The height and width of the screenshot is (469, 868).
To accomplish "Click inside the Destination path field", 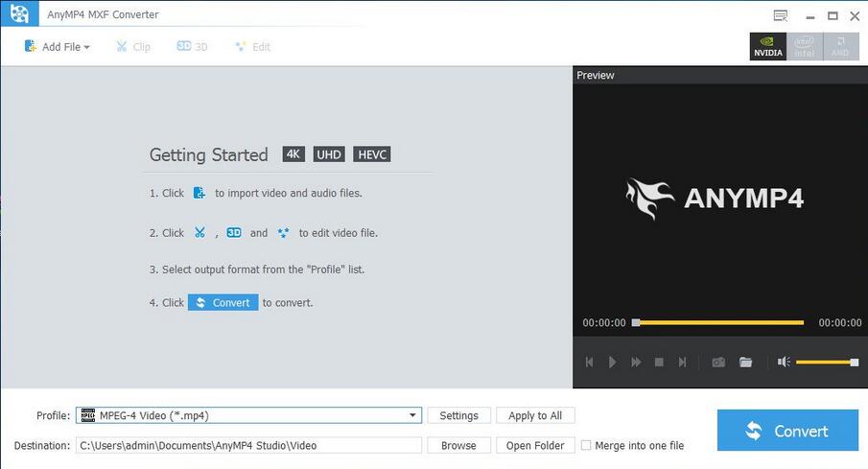I will coord(248,445).
